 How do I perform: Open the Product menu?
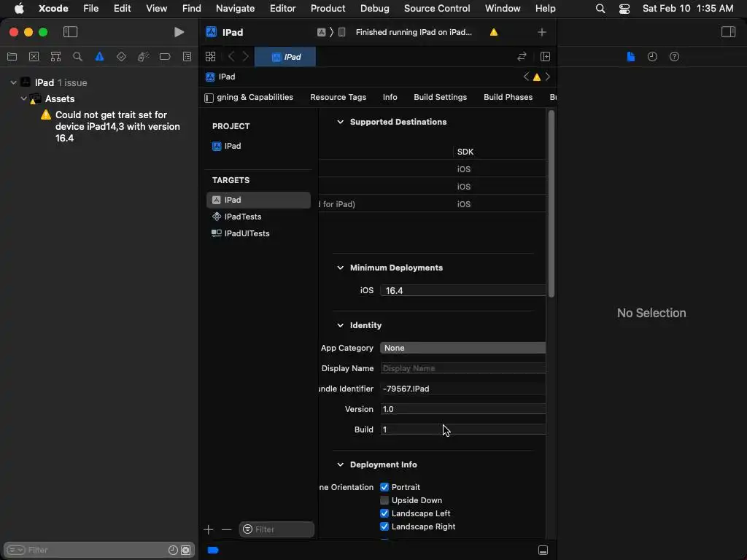point(328,9)
